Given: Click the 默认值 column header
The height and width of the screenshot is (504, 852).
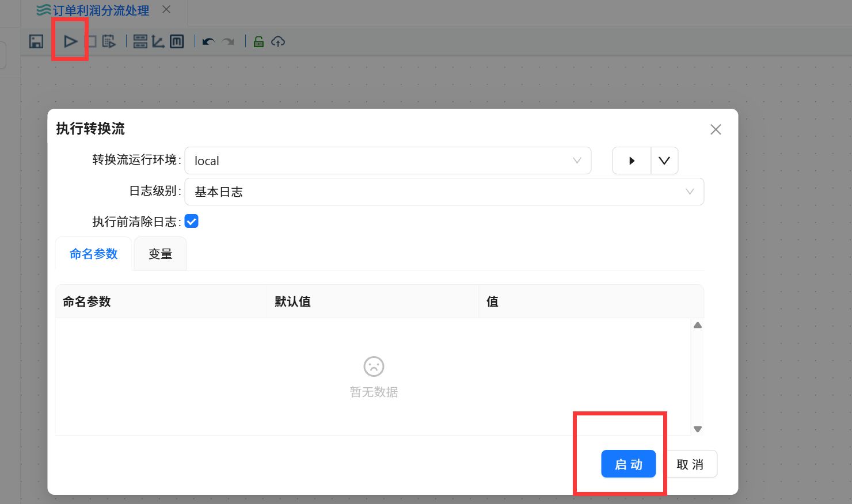Looking at the screenshot, I should (373, 301).
